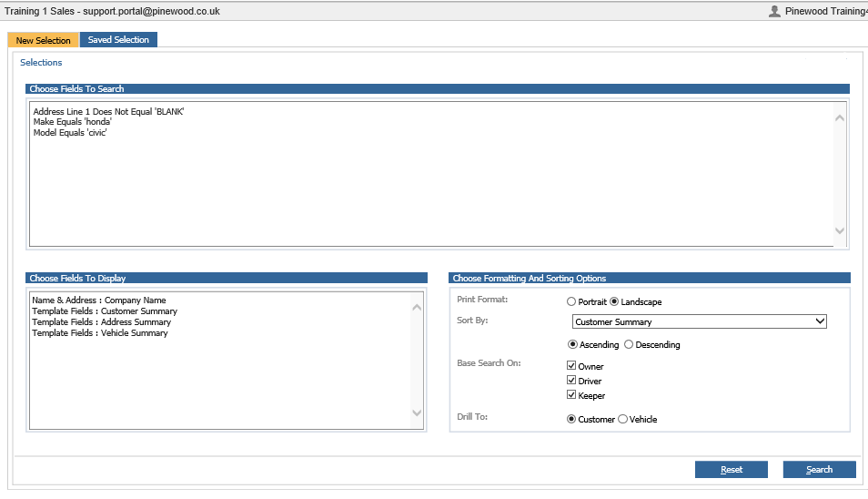This screenshot has height=499, width=868.
Task: Switch to the New Selection tab
Action: click(43, 40)
